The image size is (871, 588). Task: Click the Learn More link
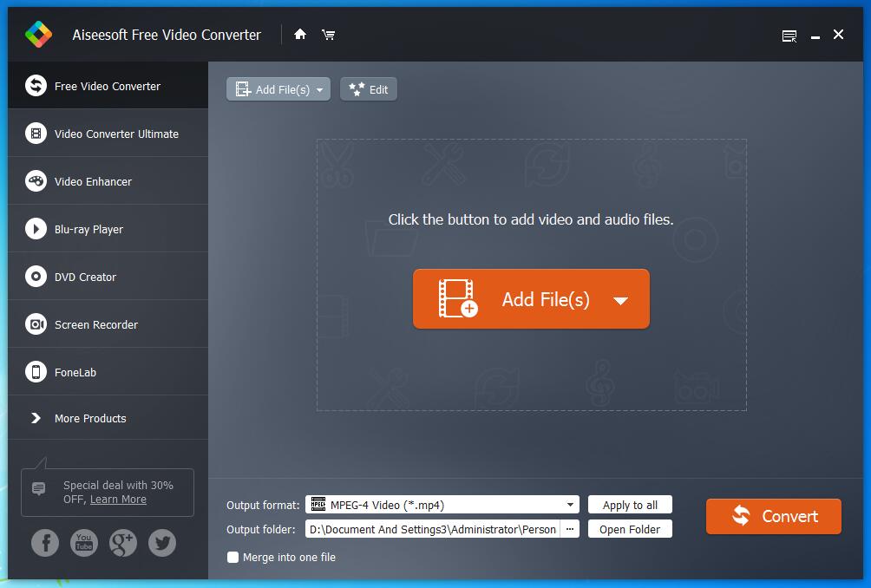[118, 500]
